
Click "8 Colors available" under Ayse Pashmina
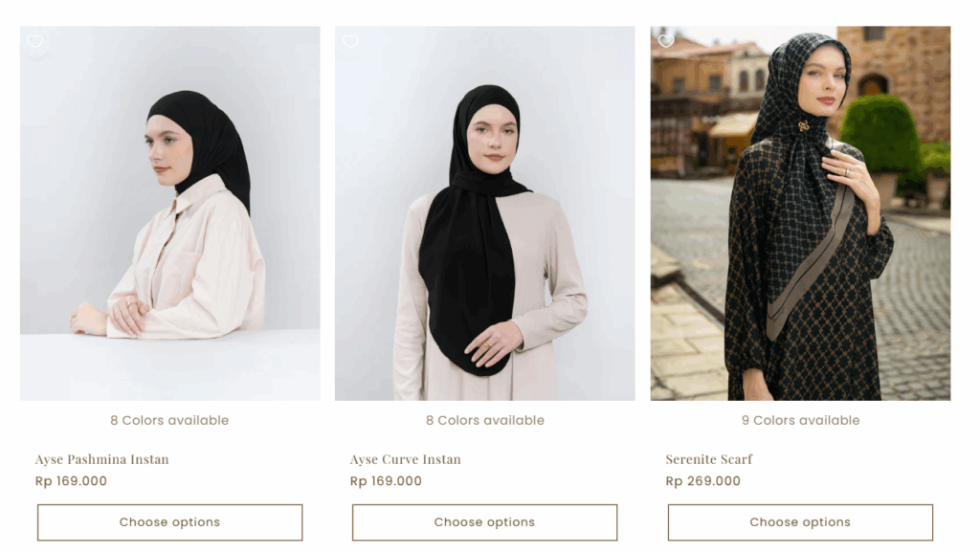pos(169,420)
